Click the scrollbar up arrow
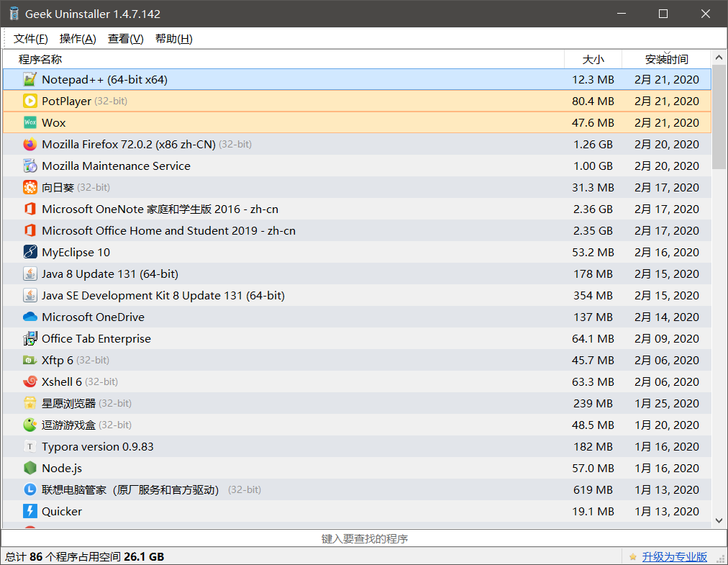Viewport: 728px width, 565px height. coord(719,58)
